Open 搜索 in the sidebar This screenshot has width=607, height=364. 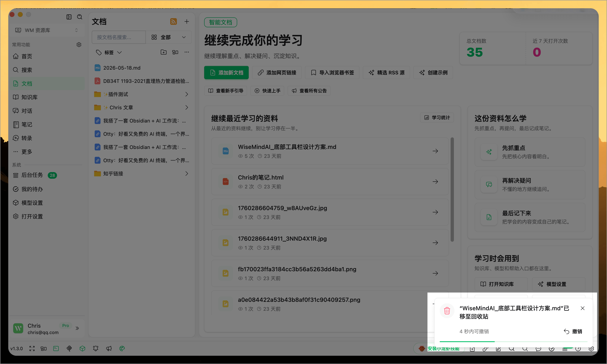coord(47,70)
